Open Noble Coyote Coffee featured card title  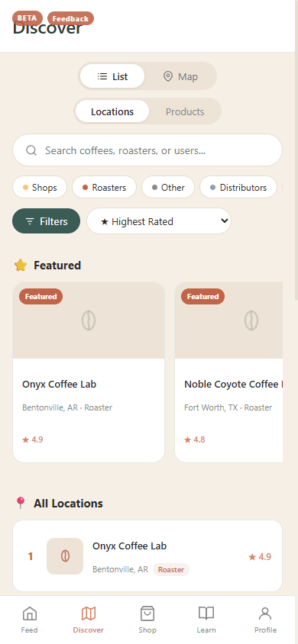click(234, 385)
